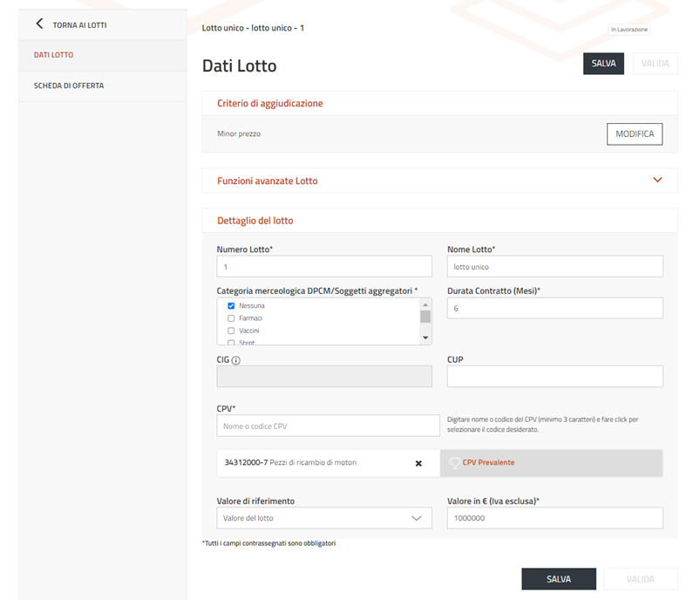Image resolution: width=700 pixels, height=600 pixels.
Task: Click the Durata Contratto (Mesi) field
Action: coord(554,309)
